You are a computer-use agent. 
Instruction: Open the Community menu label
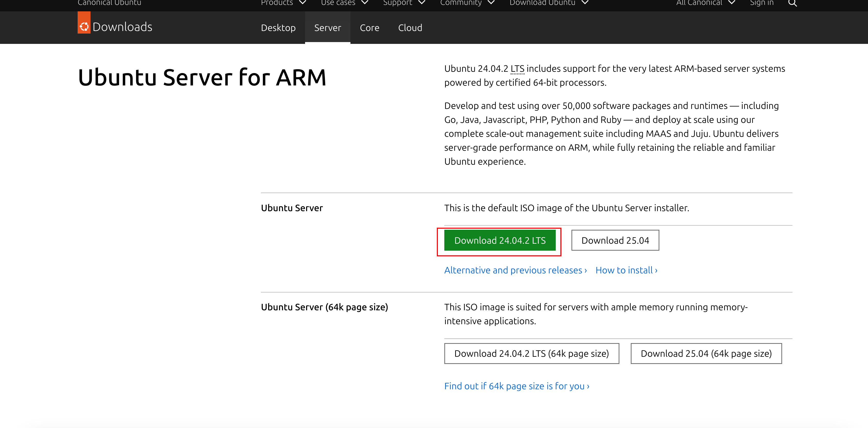461,3
